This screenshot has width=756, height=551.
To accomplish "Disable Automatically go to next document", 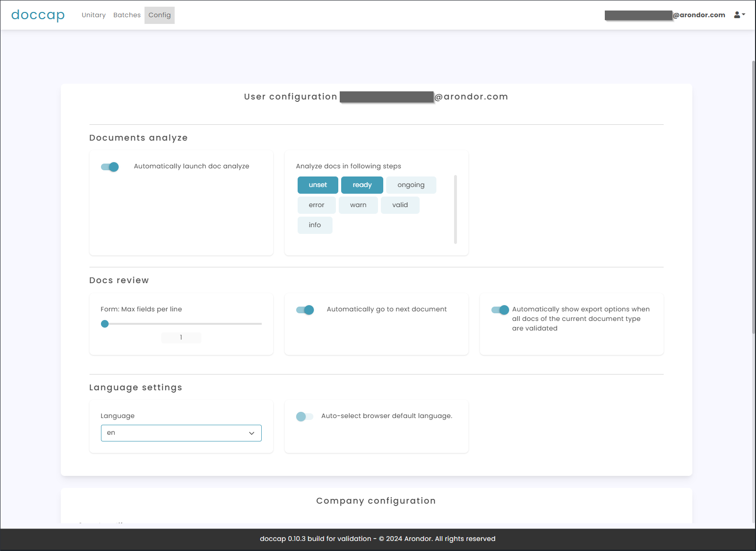I will 305,310.
